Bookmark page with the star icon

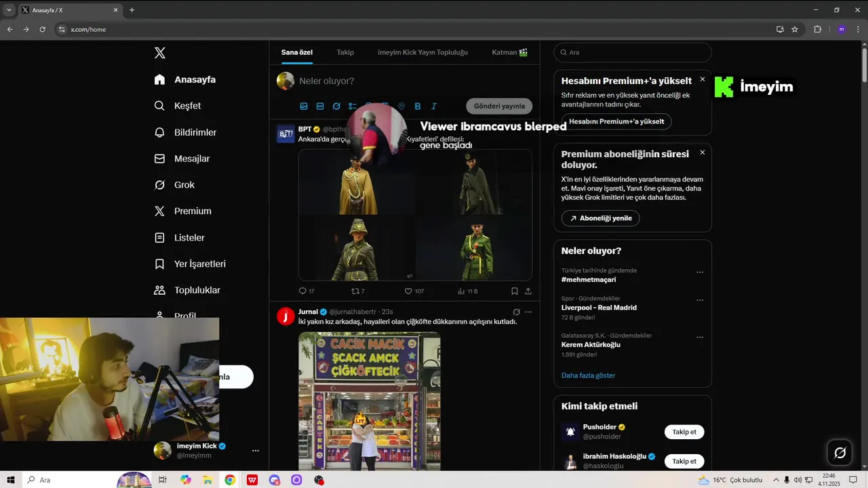[795, 29]
